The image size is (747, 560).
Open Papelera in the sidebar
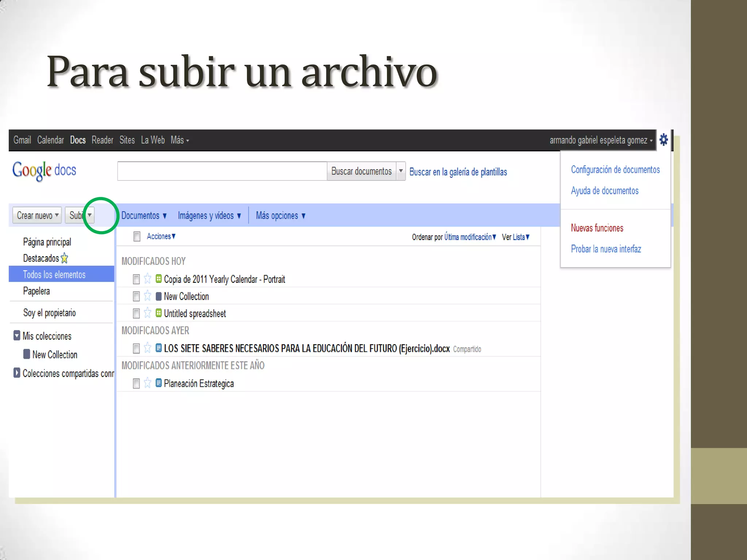pyautogui.click(x=36, y=291)
